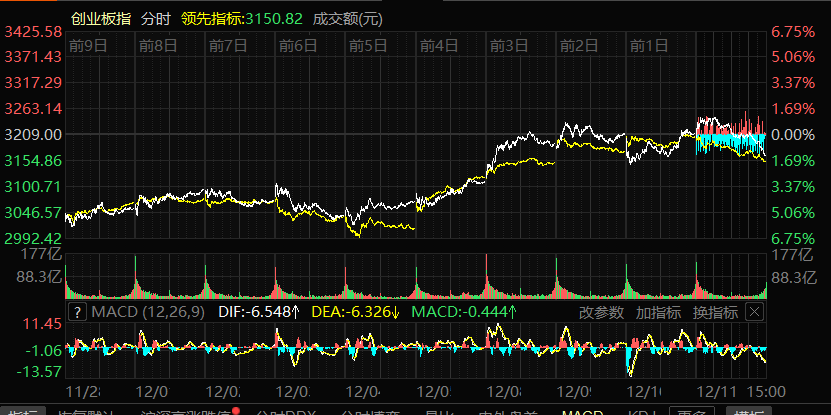Screen dimensions: 831x415
Task: Click the question mark help icon beside MACD
Action: tap(77, 312)
